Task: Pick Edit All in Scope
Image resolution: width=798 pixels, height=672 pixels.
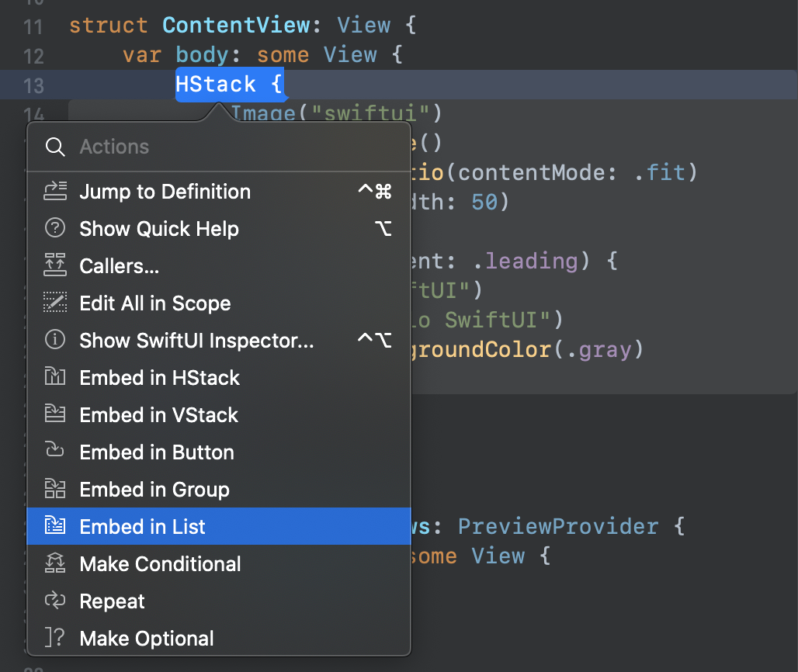Action: [x=155, y=303]
